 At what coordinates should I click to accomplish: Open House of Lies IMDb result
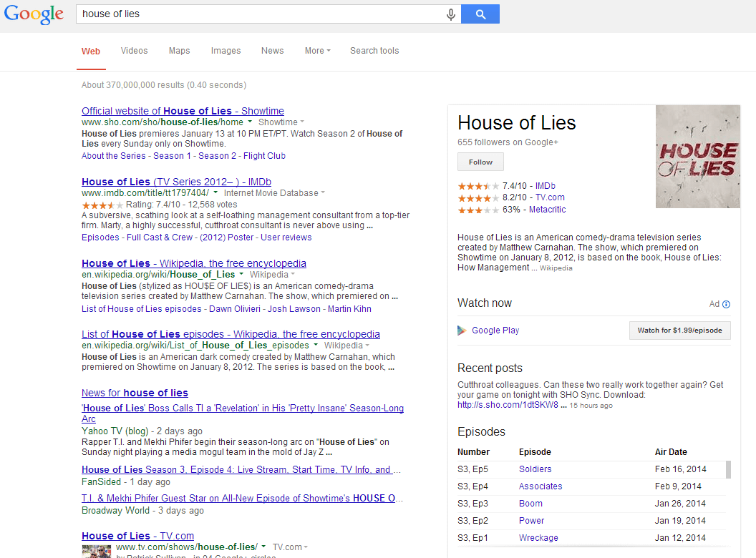click(x=176, y=182)
